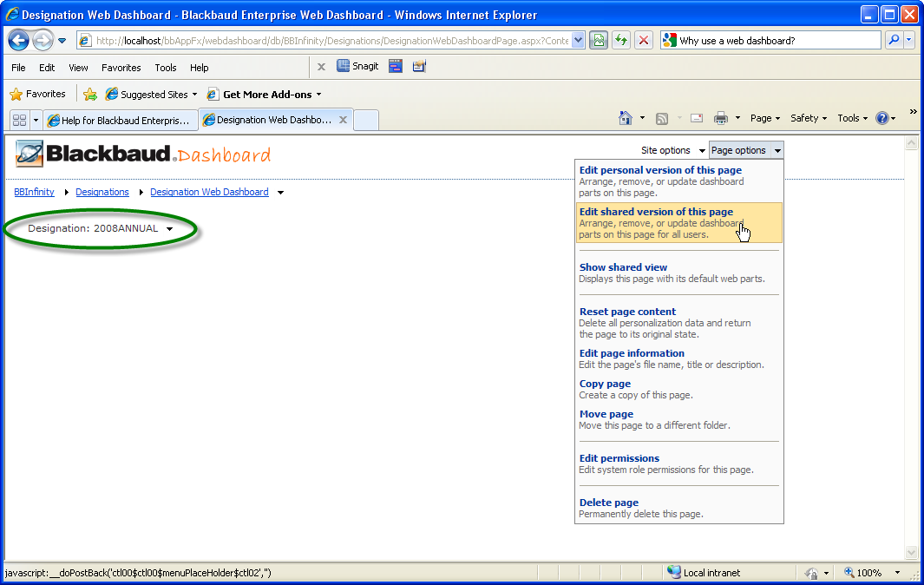This screenshot has height=585, width=924.
Task: Choose Edit personal version of this page
Action: pos(678,181)
